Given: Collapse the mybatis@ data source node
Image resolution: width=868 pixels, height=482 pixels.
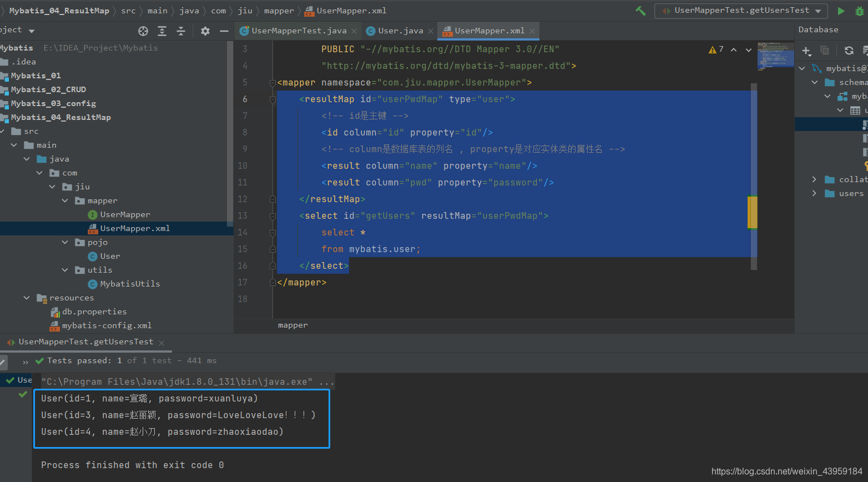Looking at the screenshot, I should coord(802,68).
